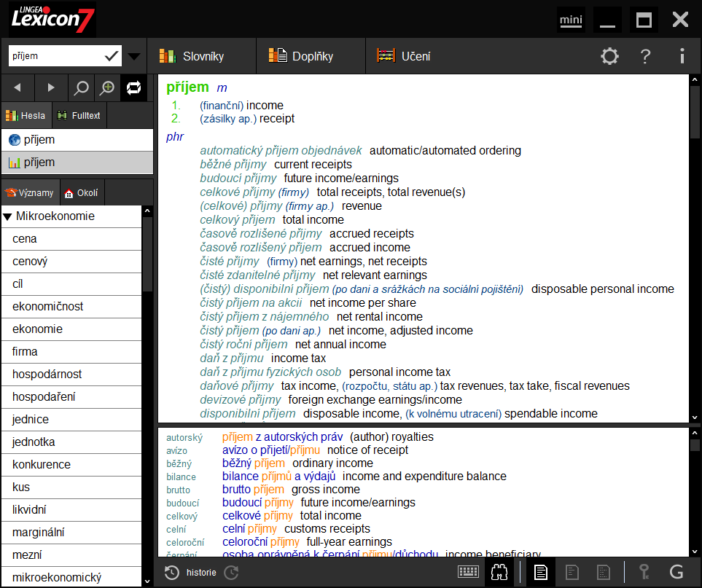Switch to the Fulltext tab
Image resolution: width=702 pixels, height=588 pixels.
pos(79,115)
